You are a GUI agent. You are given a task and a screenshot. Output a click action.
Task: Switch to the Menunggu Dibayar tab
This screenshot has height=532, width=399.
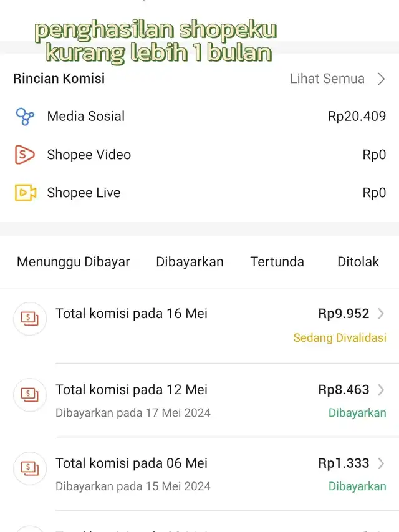click(x=74, y=262)
